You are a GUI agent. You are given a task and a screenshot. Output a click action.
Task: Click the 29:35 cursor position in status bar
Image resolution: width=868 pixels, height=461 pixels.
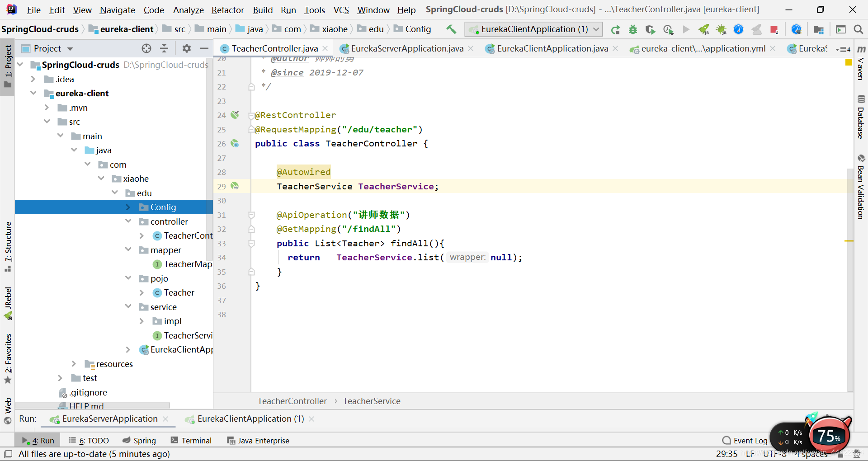[x=726, y=454]
